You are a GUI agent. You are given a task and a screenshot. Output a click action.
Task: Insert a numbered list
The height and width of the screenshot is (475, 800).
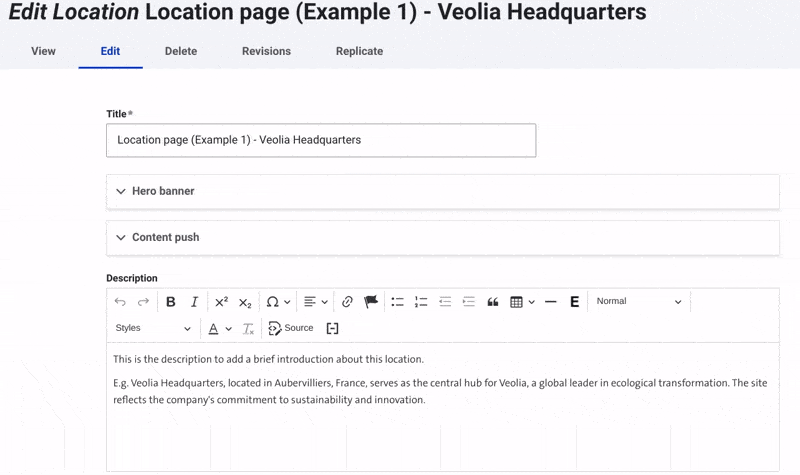click(421, 302)
